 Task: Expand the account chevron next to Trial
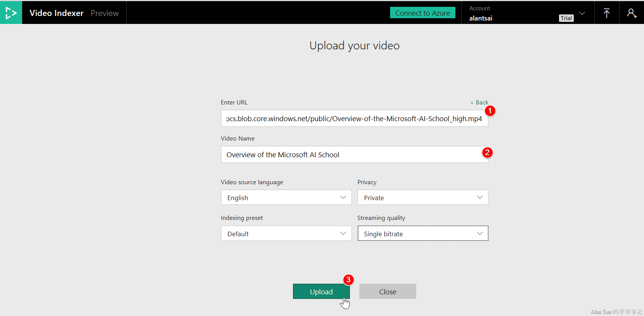click(582, 14)
